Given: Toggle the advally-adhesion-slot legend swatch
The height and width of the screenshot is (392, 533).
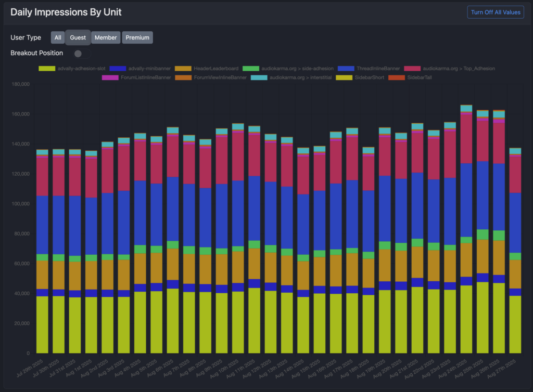Looking at the screenshot, I should (x=47, y=69).
